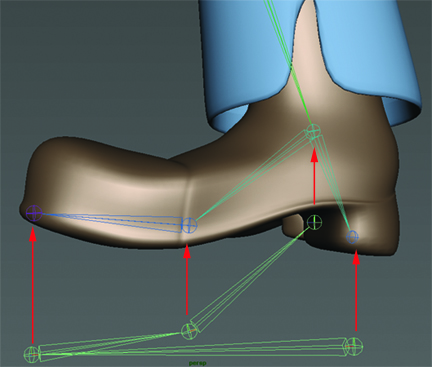Viewport: 432px width, 367px height.
Task: Select the green joint under the shoe arch
Action: 314,222
